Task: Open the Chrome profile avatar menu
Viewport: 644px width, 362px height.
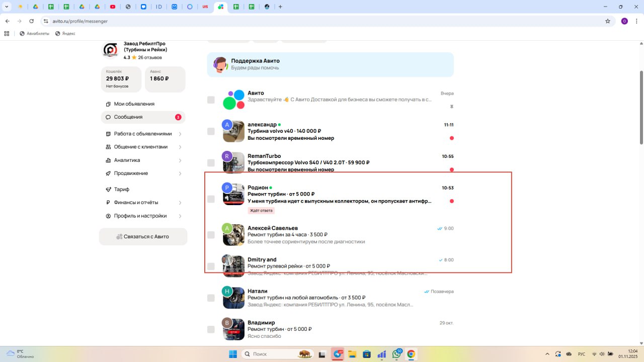Action: click(x=624, y=21)
